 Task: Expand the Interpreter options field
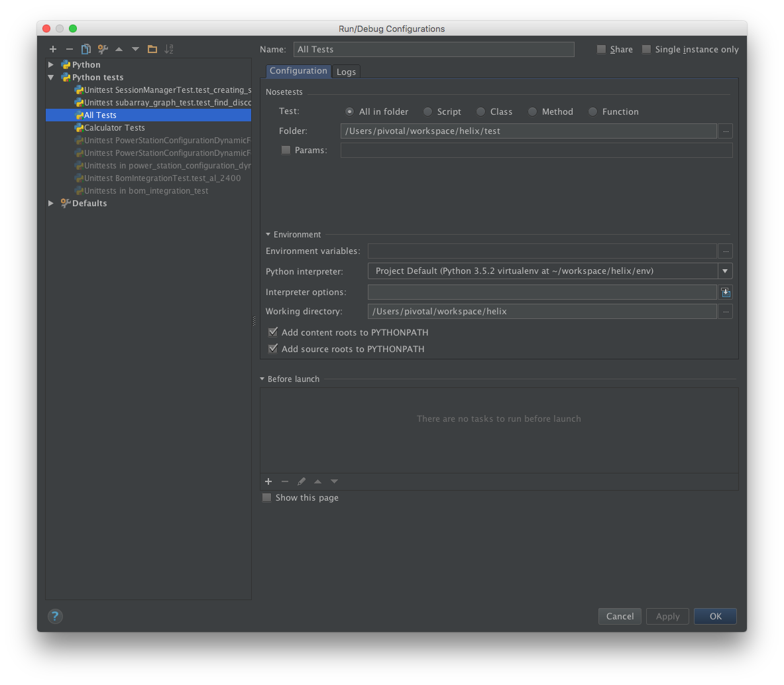pos(726,292)
